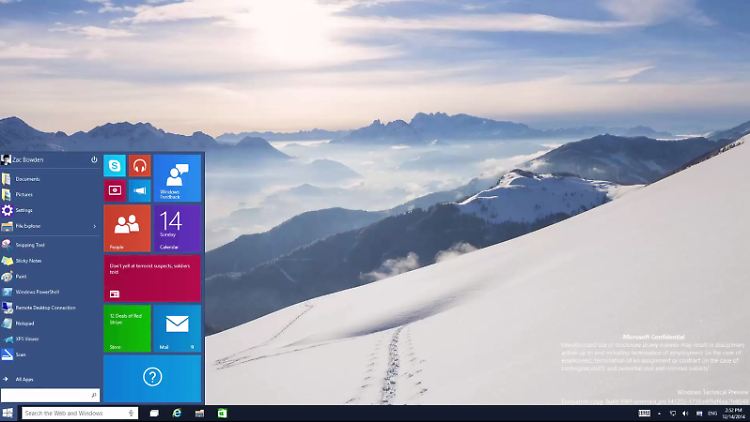This screenshot has width=750, height=422.
Task: Open the Mail tile
Action: (177, 328)
